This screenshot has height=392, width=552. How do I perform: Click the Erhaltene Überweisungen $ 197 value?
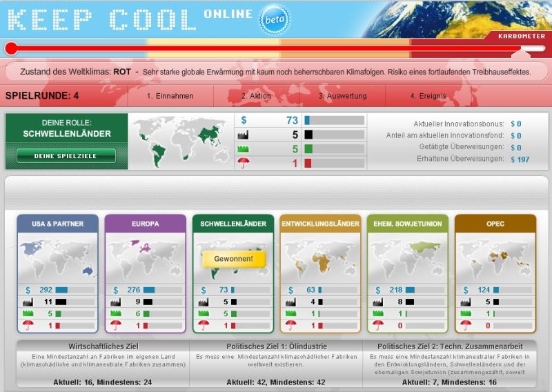pos(520,159)
